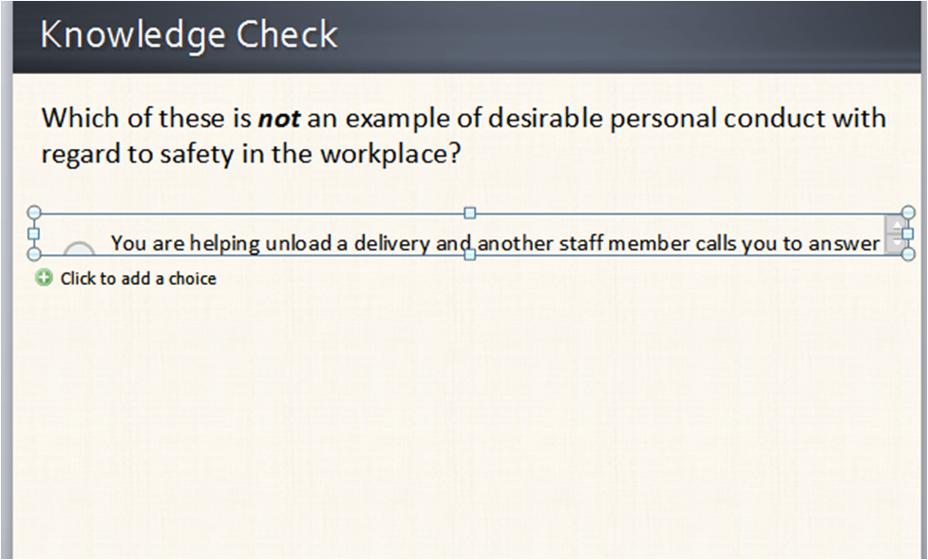Screen dimensions: 928x560
Task: Click the left-middle square selection handle
Action: pos(34,233)
